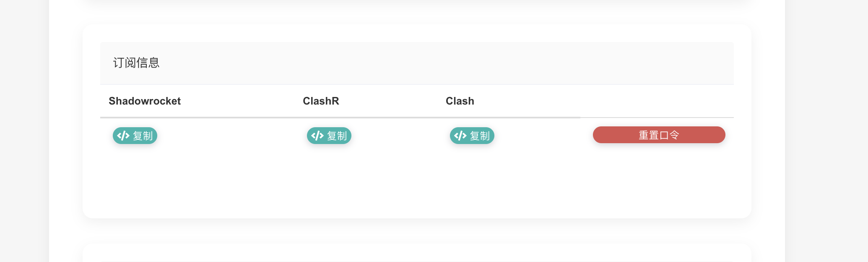Select the Clash column header
Image resolution: width=868 pixels, height=262 pixels.
click(x=460, y=101)
